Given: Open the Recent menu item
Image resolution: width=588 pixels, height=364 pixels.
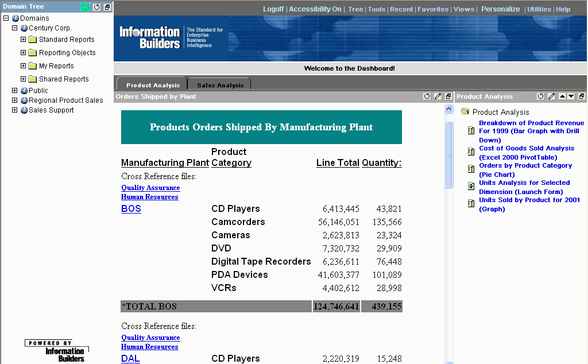Looking at the screenshot, I should [x=401, y=9].
